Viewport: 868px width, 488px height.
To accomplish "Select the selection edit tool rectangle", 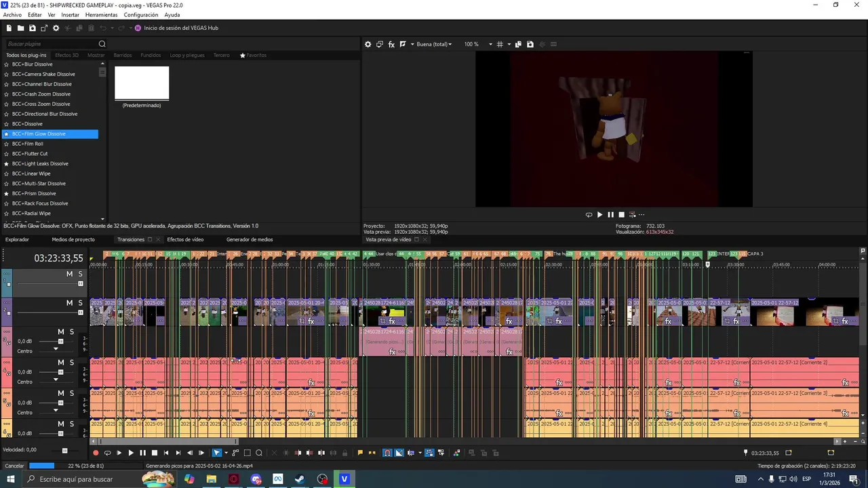I will pos(247,453).
